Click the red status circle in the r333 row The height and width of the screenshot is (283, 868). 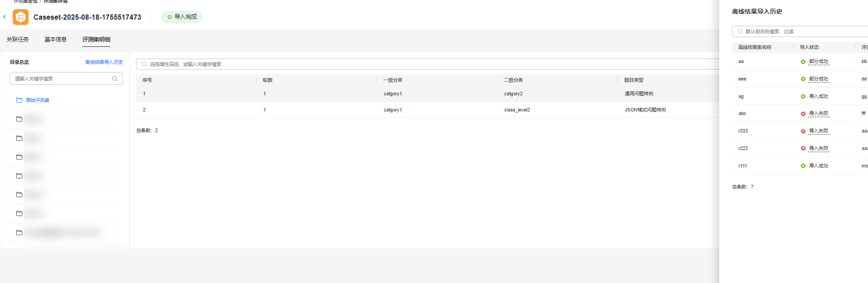coord(803,131)
